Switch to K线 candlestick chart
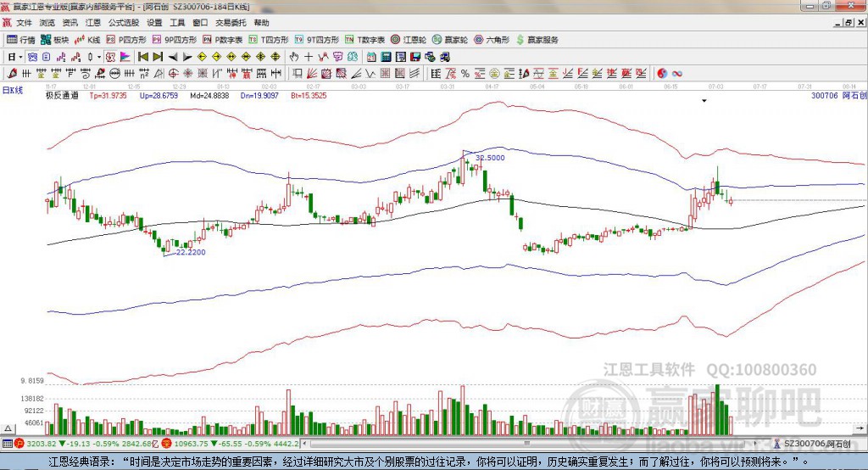The width and height of the screenshot is (868, 470). (87, 40)
